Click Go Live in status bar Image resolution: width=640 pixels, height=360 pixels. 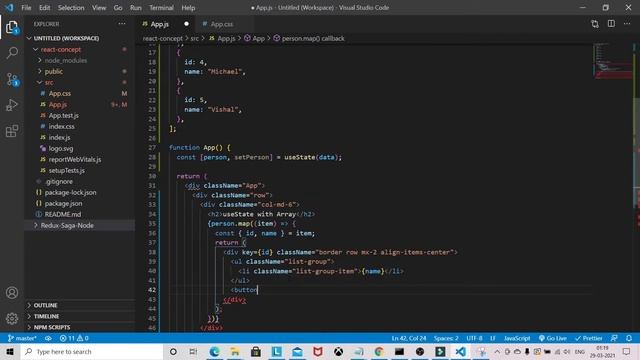pyautogui.click(x=553, y=338)
